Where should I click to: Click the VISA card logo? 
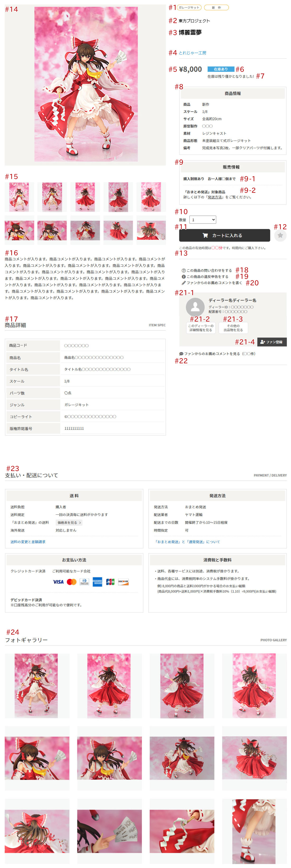(x=58, y=581)
